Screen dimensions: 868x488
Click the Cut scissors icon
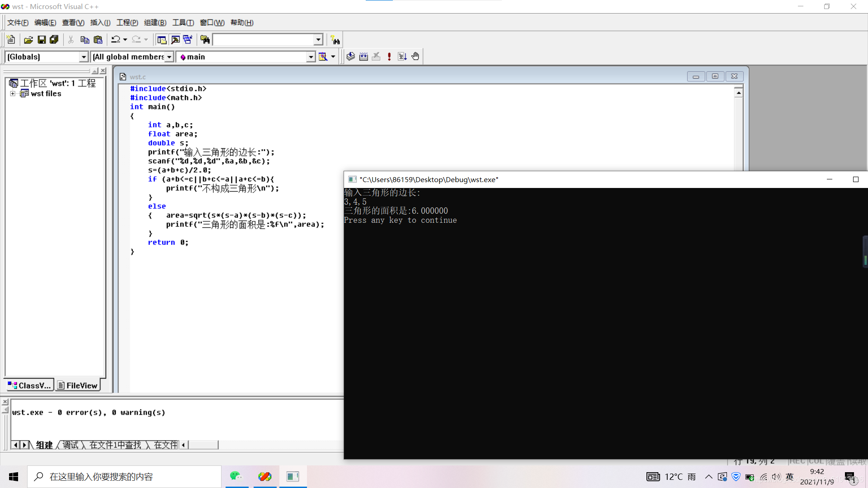[71, 40]
